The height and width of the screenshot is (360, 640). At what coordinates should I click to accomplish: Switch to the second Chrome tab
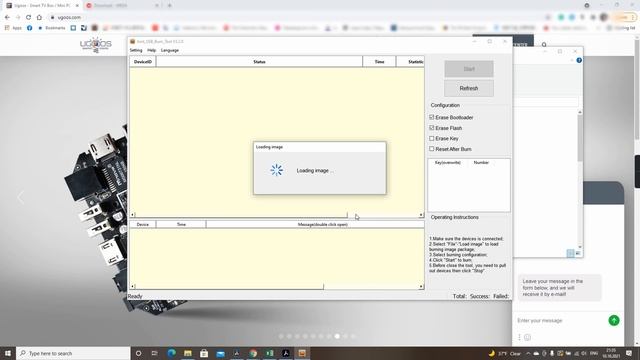click(122, 6)
